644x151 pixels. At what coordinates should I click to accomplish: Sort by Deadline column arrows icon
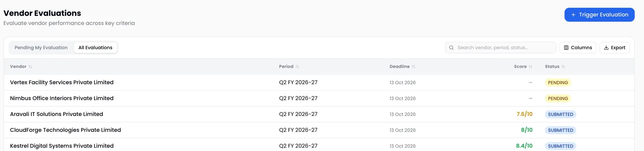coord(414,67)
